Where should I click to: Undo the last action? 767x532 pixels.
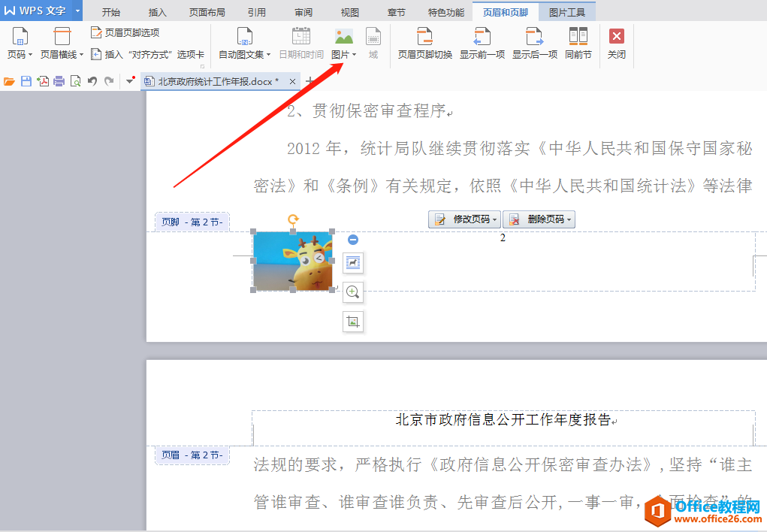tap(92, 81)
